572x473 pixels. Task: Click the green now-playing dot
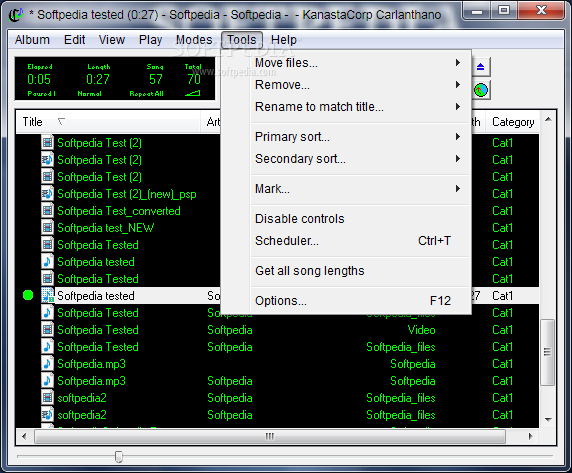pos(28,295)
